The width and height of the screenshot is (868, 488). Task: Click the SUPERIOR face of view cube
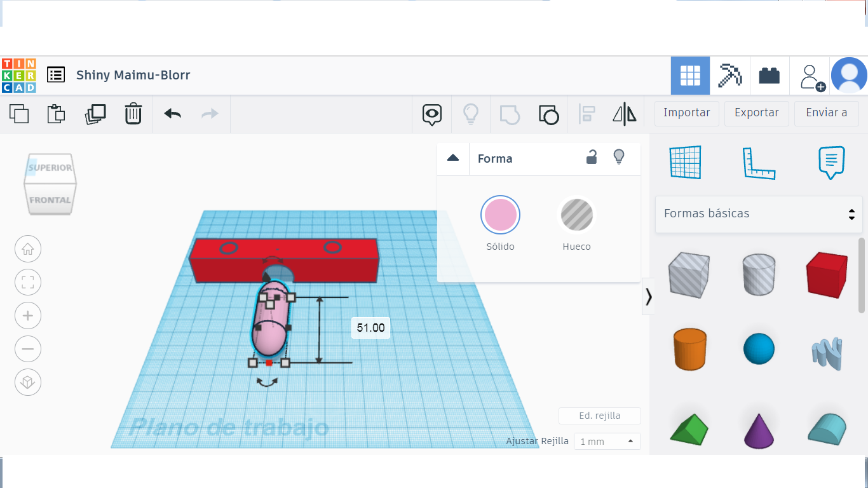[x=50, y=168]
